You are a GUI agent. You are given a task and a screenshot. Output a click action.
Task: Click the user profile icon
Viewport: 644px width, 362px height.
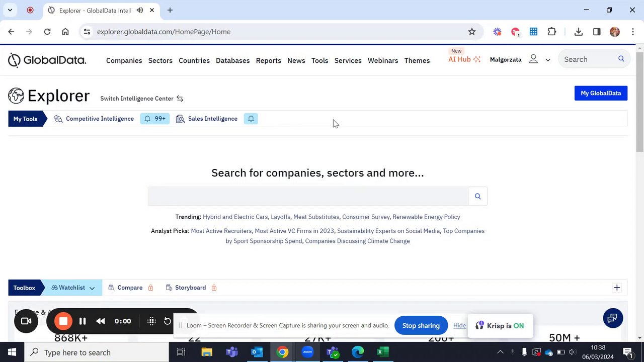(533, 59)
